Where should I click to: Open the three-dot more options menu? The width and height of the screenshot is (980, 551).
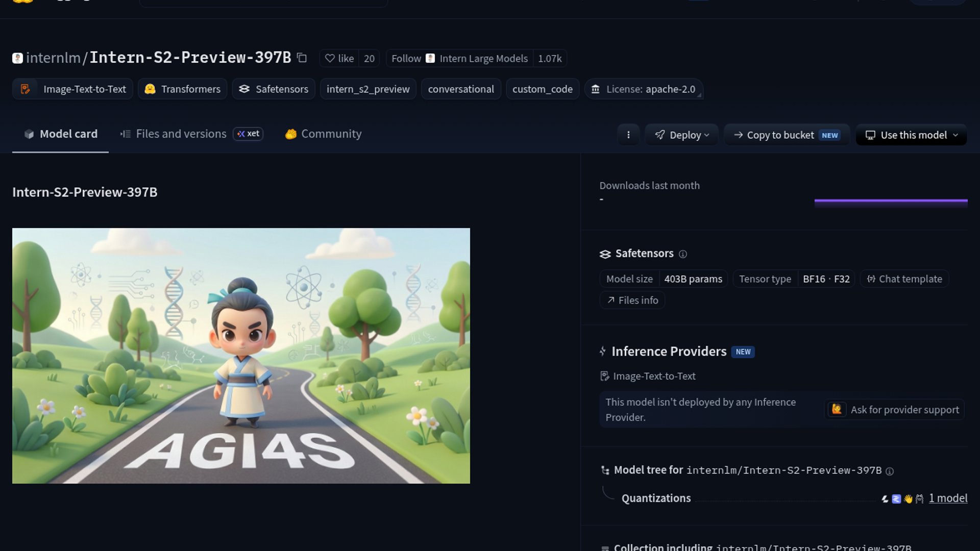(x=628, y=135)
